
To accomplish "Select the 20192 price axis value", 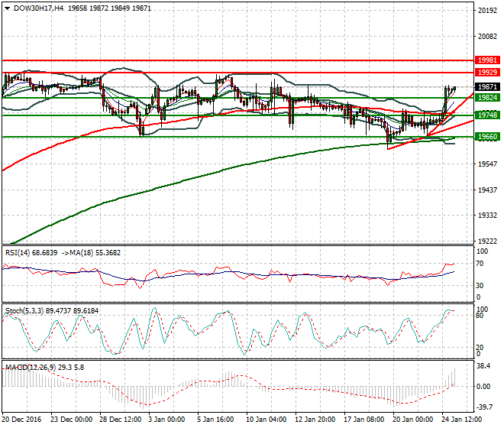I will 487,11.
